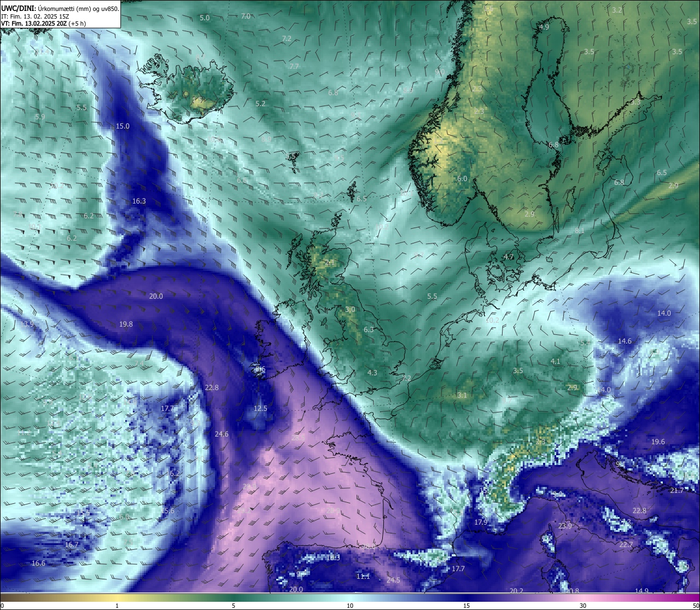
Task: Click the 'VT: Fim. 13.02.2025 20Z (+5 h)' line
Action: click(43, 24)
